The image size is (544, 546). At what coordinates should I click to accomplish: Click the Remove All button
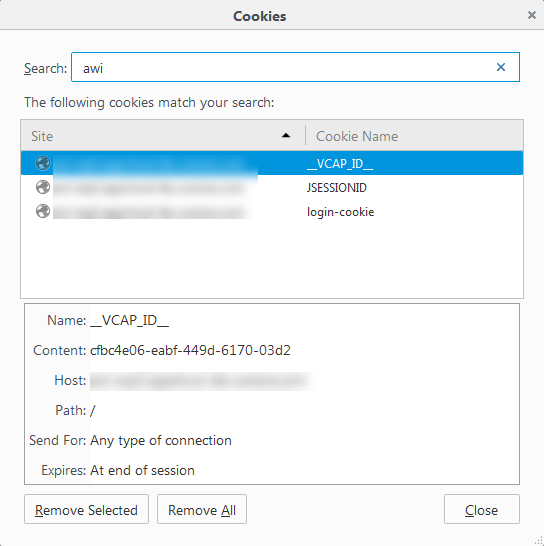pos(202,509)
